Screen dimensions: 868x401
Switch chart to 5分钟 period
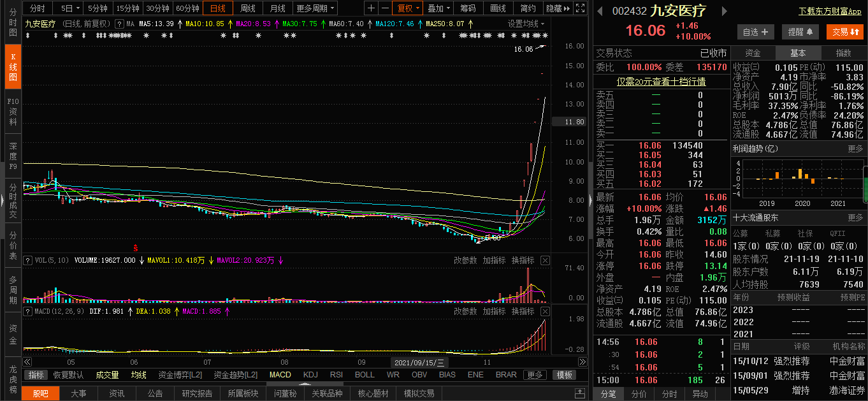[98, 8]
